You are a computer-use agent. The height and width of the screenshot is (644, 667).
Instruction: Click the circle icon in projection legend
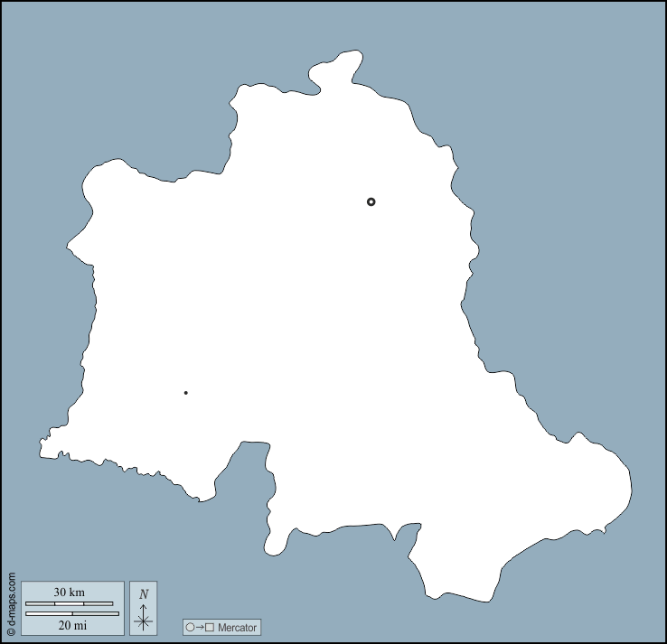(x=190, y=628)
